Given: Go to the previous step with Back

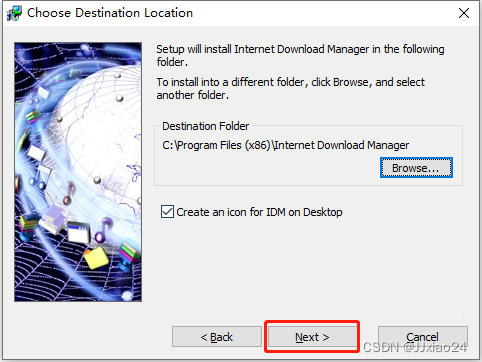Looking at the screenshot, I should point(217,337).
